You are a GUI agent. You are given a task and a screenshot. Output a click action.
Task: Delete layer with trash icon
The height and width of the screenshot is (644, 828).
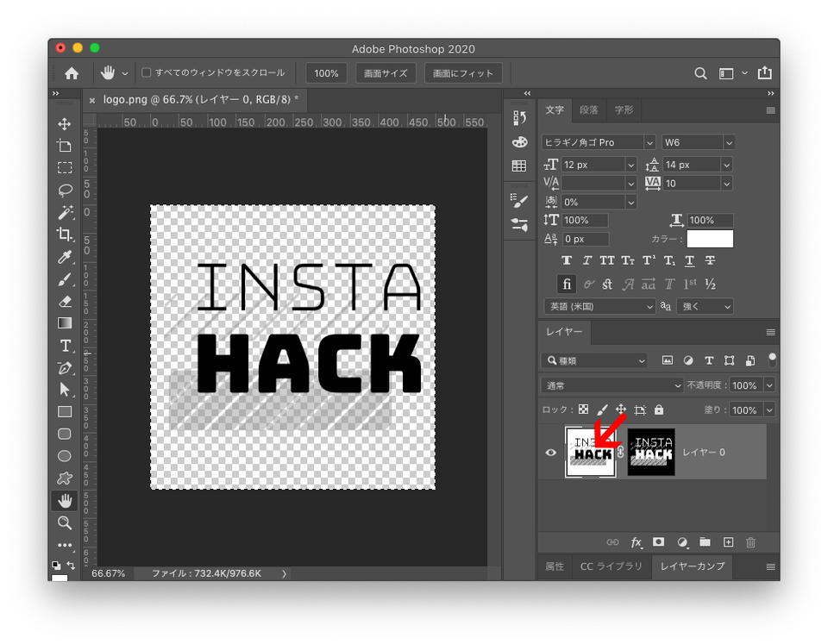(x=750, y=542)
